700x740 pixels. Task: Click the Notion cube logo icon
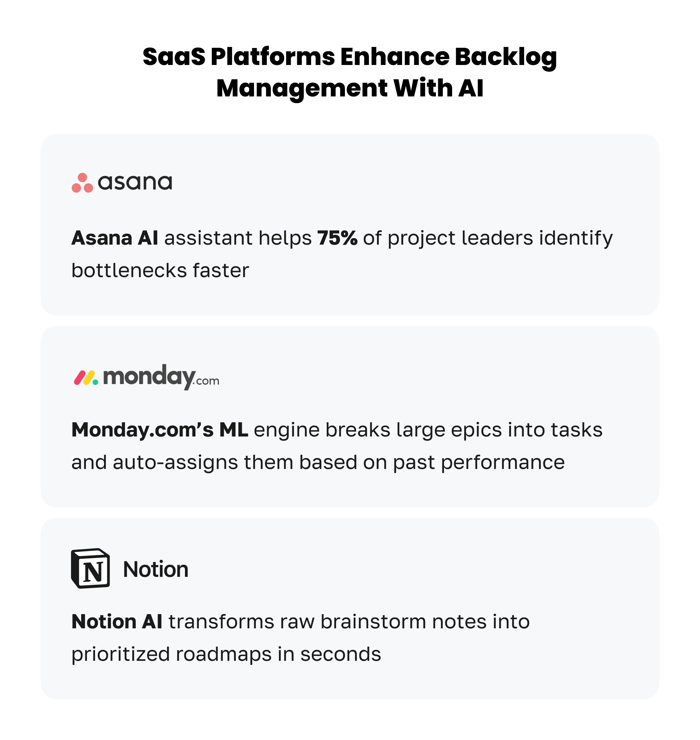point(90,568)
